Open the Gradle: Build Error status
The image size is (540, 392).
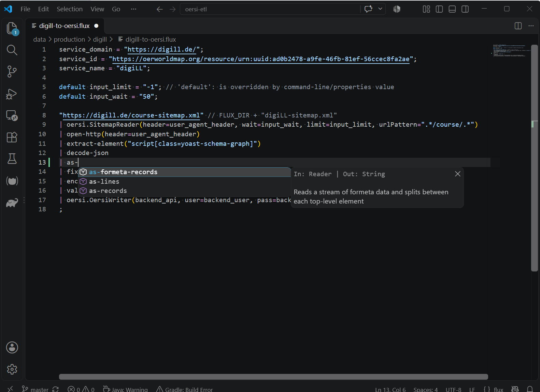pyautogui.click(x=184, y=389)
